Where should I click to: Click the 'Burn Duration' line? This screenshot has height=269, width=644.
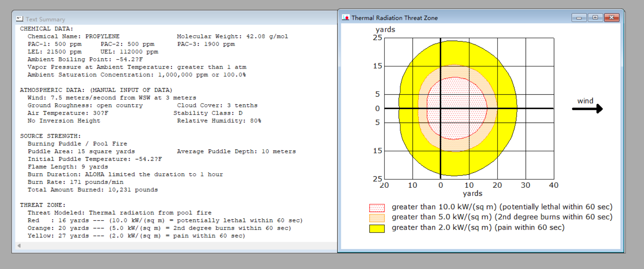tap(125, 174)
